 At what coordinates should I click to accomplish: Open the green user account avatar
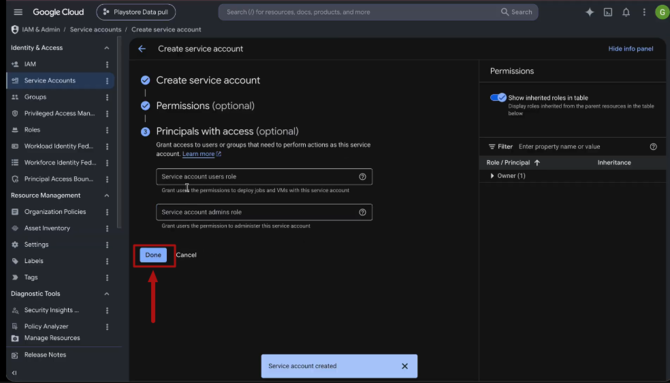[662, 12]
